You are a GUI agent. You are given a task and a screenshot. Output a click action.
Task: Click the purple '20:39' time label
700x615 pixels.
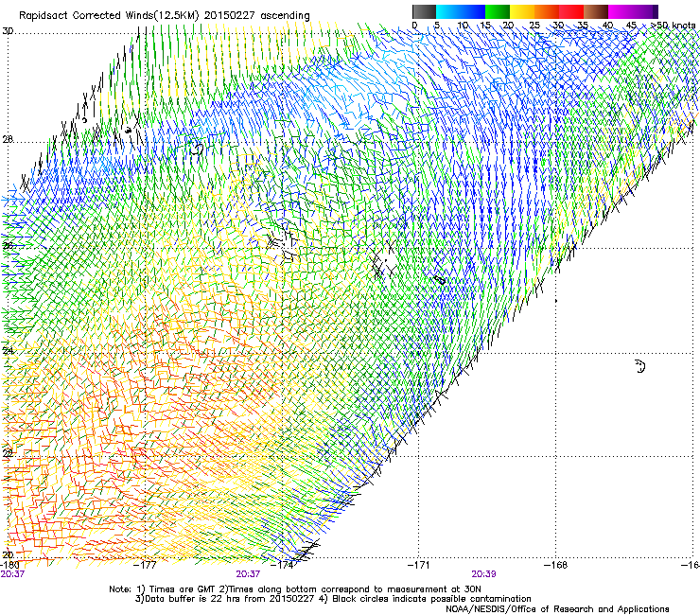coord(483,574)
